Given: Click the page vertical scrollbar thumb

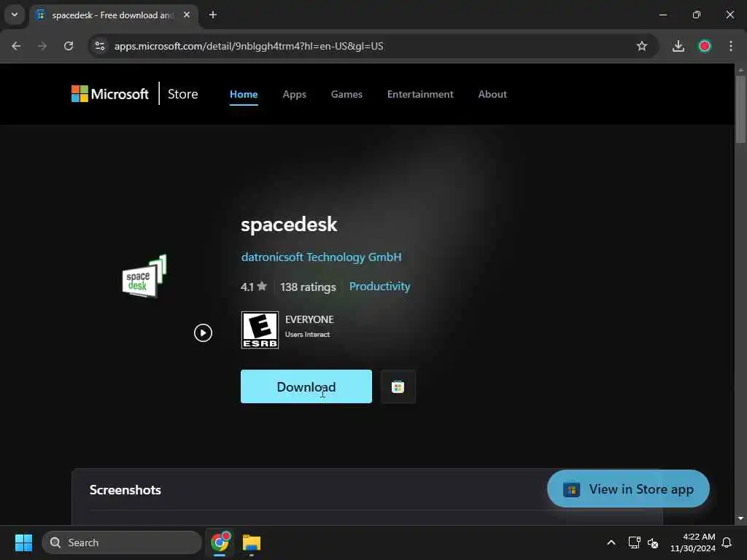Looking at the screenshot, I should (740, 109).
